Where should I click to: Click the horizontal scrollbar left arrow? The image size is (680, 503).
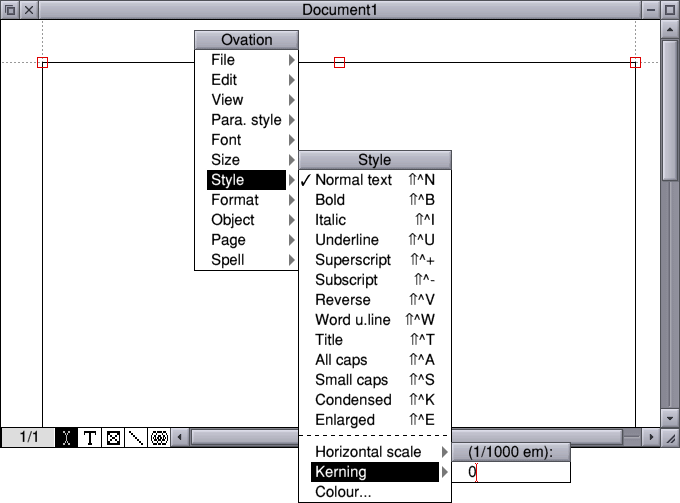click(x=180, y=438)
